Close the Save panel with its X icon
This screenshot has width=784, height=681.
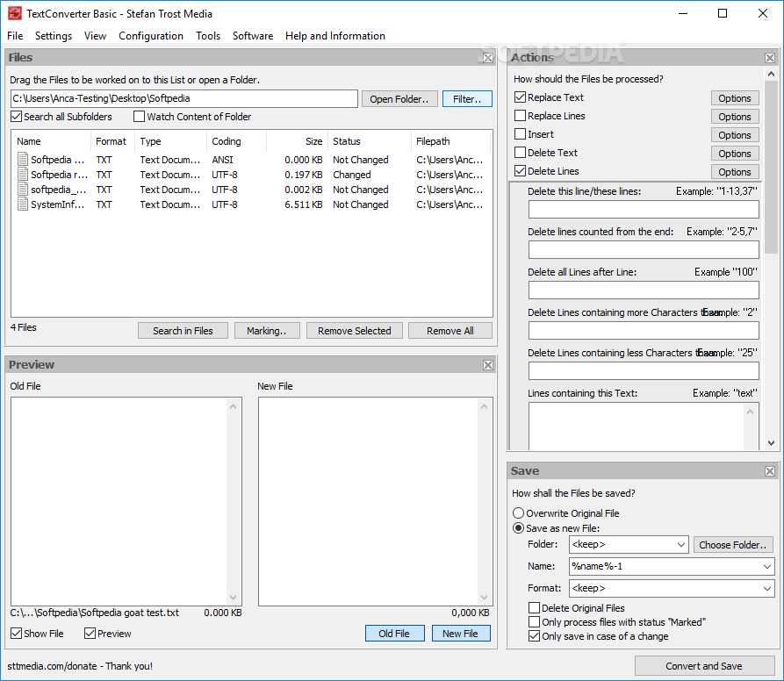coord(770,471)
